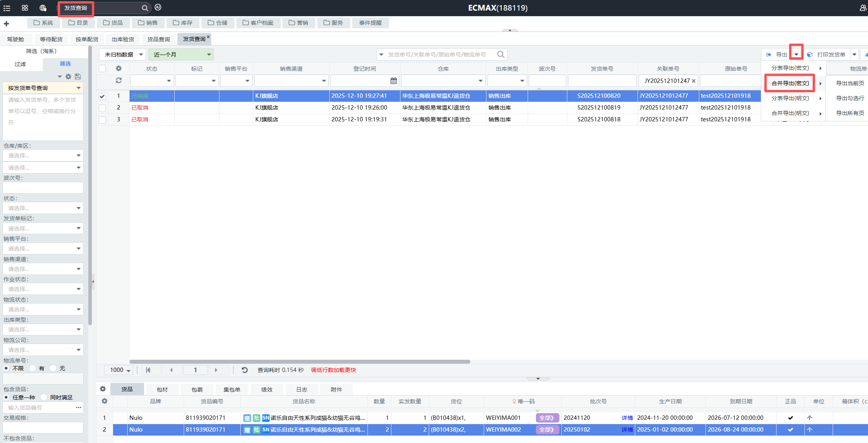Expand the 近一个月 date range dropdown
Screen dimensions: 868x443
point(209,55)
